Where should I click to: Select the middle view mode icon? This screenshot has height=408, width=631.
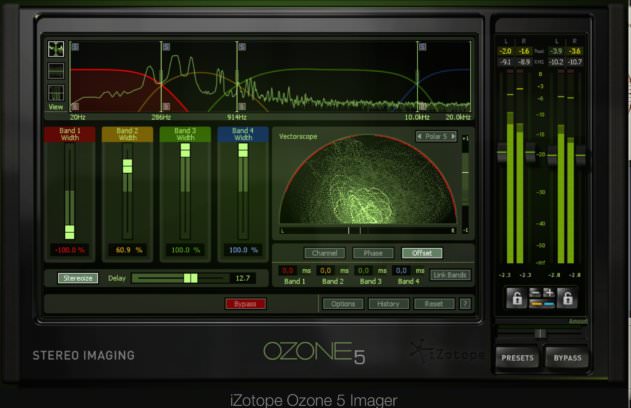[56, 71]
